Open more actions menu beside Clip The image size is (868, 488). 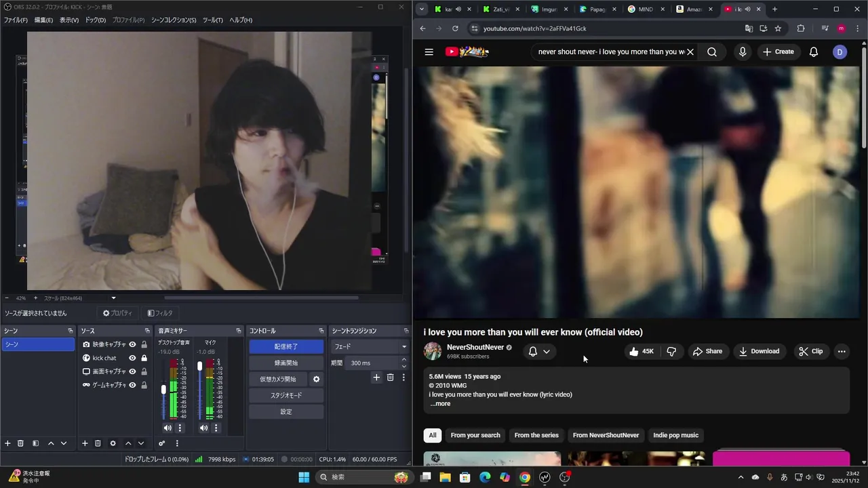click(x=842, y=351)
